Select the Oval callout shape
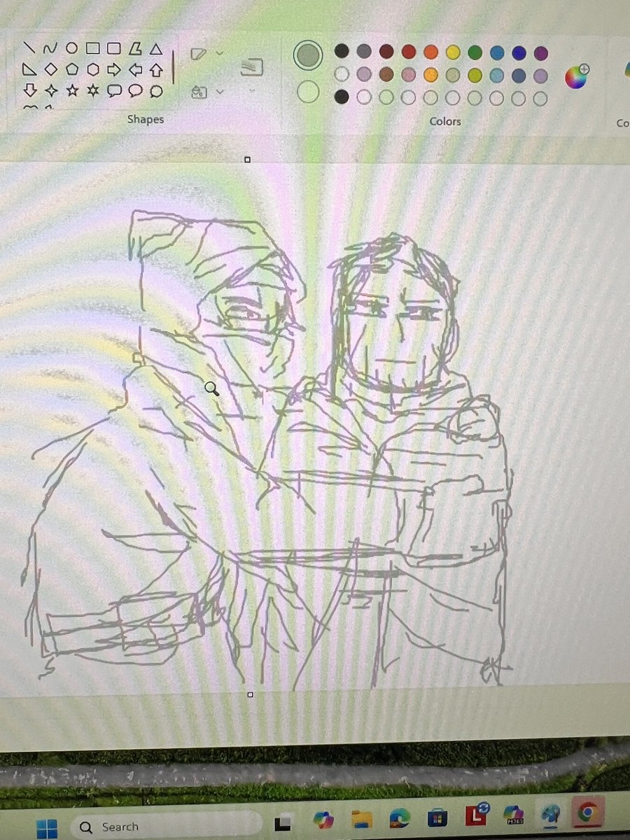 (x=136, y=91)
